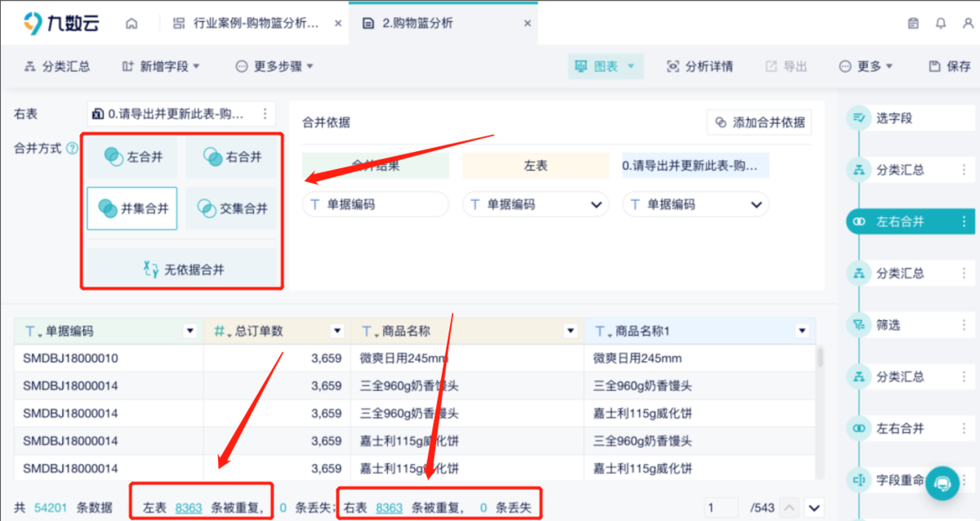Click the help icon beside 合并方式
980x521 pixels.
click(72, 149)
